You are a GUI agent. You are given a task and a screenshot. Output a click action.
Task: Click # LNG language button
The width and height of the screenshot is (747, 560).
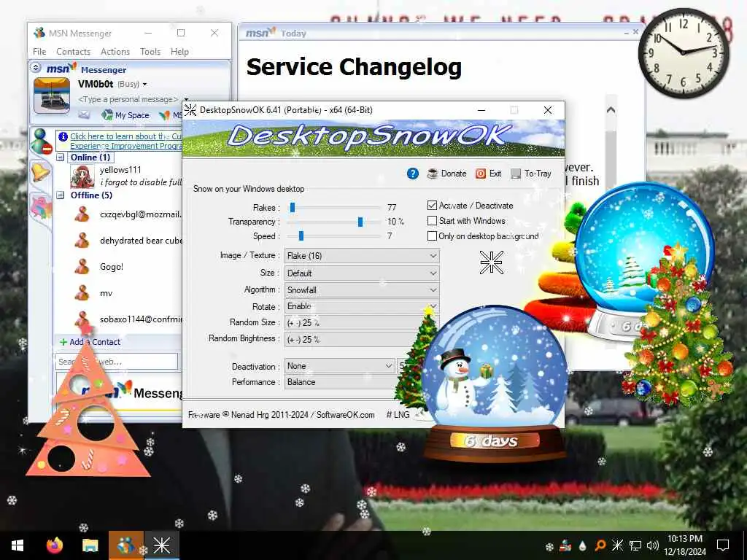(398, 415)
